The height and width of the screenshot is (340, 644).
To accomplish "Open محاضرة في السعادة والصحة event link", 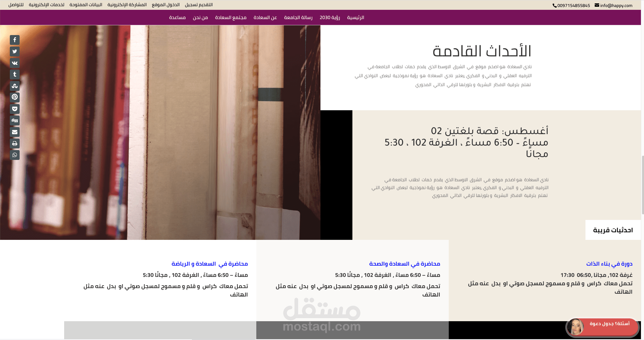I will coord(404,264).
